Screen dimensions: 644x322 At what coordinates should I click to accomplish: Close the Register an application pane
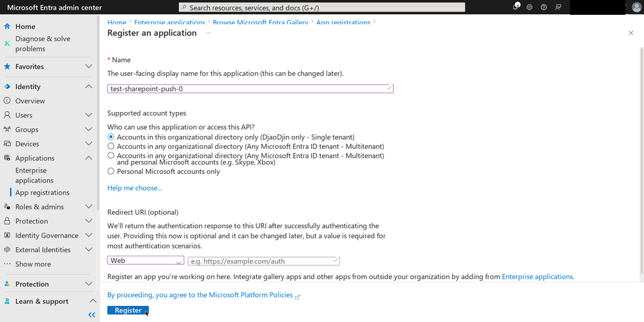point(631,33)
